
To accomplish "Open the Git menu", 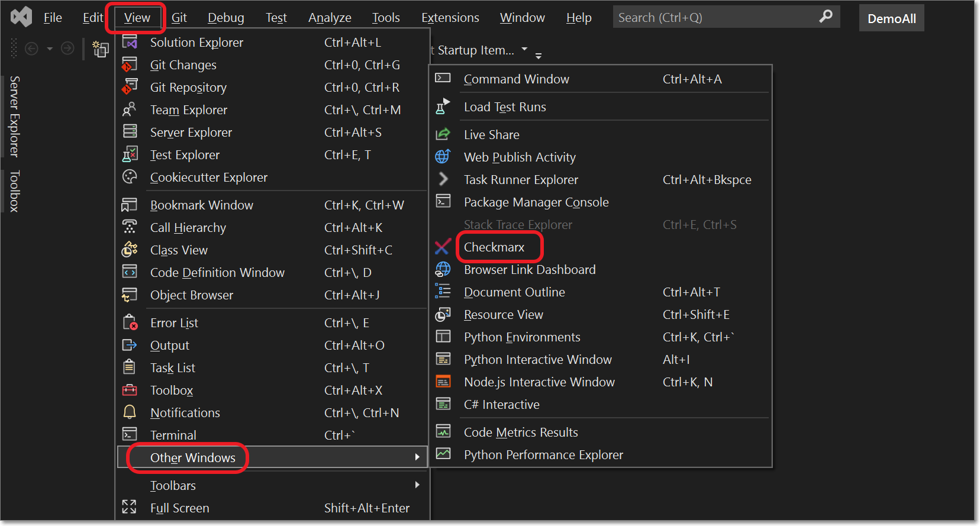I will pos(179,18).
